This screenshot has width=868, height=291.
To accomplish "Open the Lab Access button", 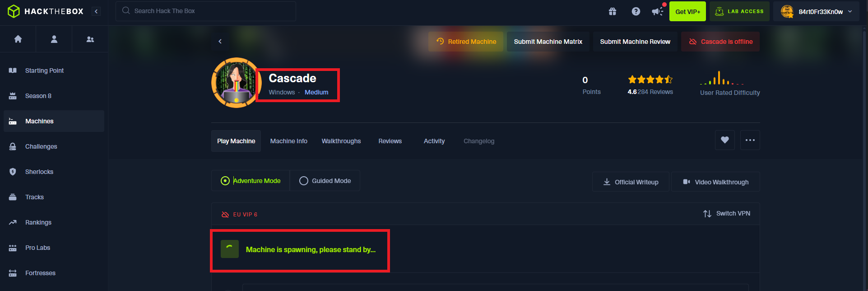I will (739, 11).
